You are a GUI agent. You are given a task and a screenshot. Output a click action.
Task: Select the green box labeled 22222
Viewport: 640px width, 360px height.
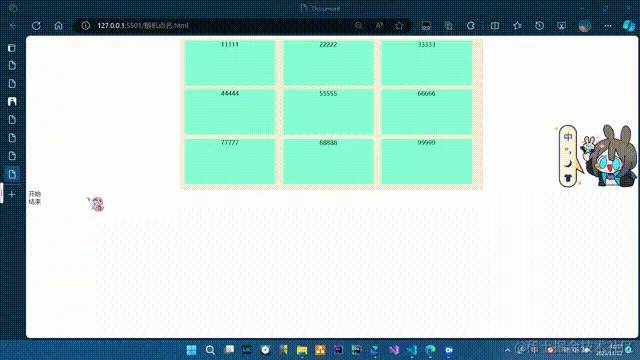point(328,63)
